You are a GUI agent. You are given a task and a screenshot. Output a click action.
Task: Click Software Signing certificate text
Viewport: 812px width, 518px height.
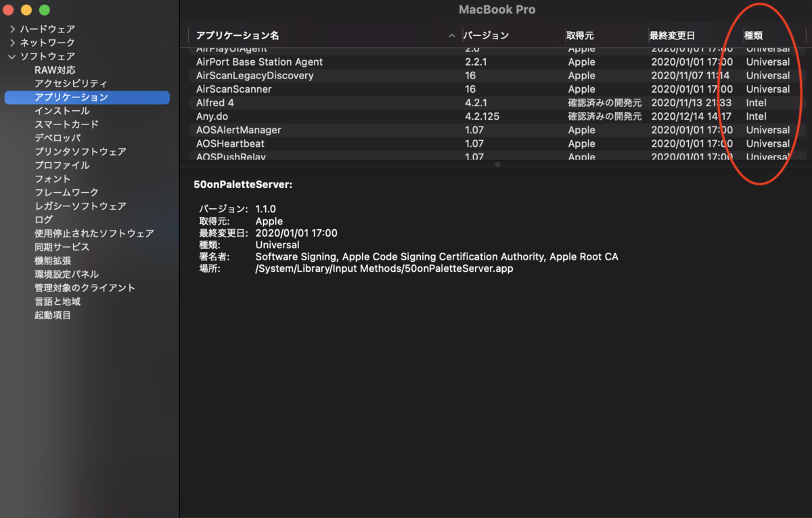click(x=437, y=257)
